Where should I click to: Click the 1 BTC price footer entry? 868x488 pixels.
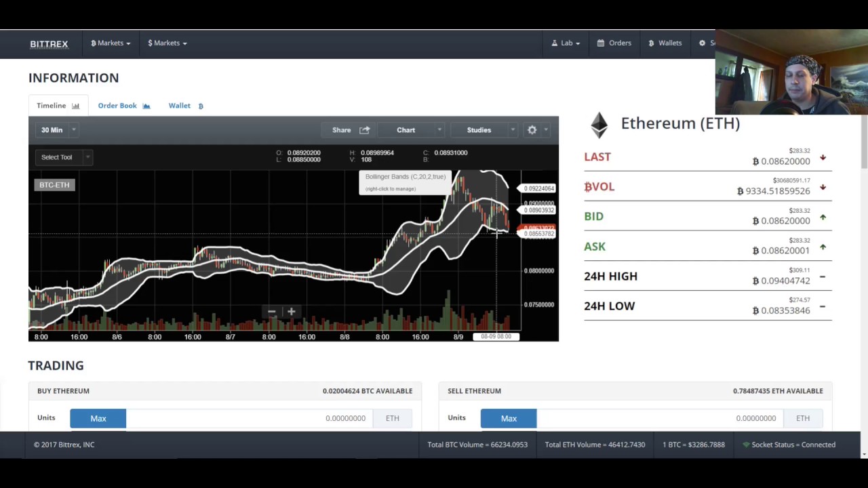(693, 445)
